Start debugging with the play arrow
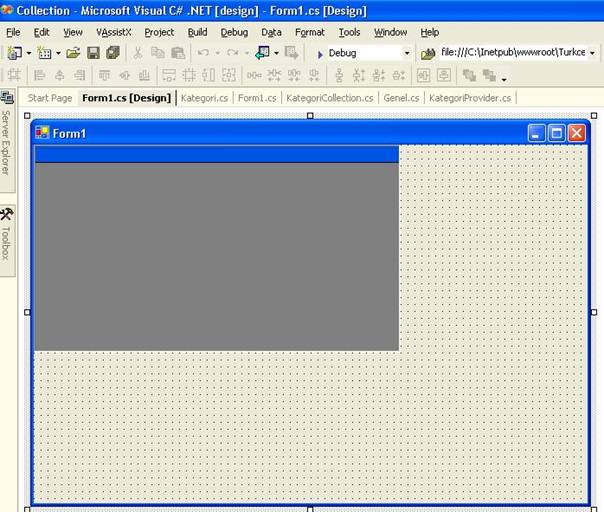 (x=320, y=55)
